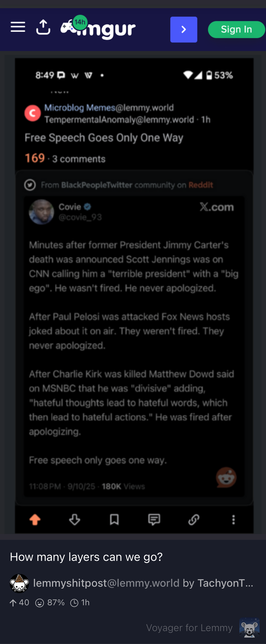
Task: Open the lemmyshitpost community avatar
Action: tap(19, 584)
